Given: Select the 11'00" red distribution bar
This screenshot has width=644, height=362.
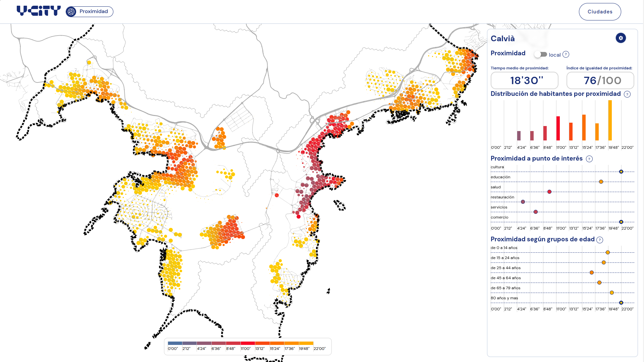Looking at the screenshot, I should coord(558,128).
